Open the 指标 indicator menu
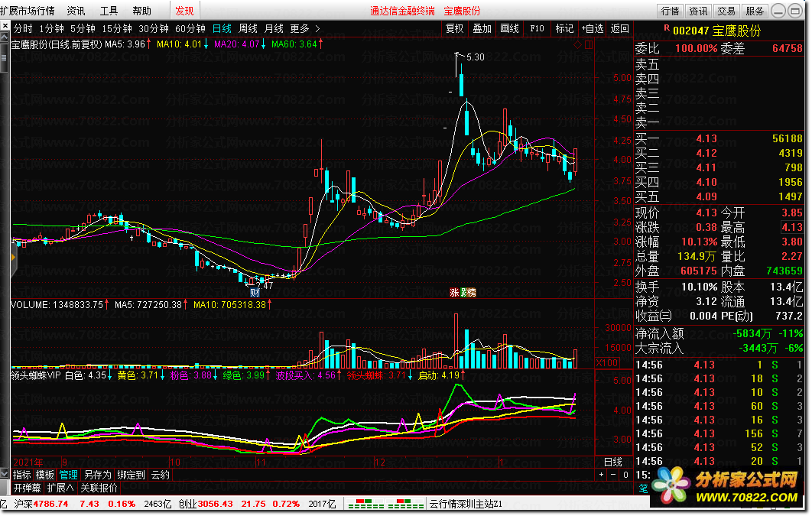 tap(21, 475)
